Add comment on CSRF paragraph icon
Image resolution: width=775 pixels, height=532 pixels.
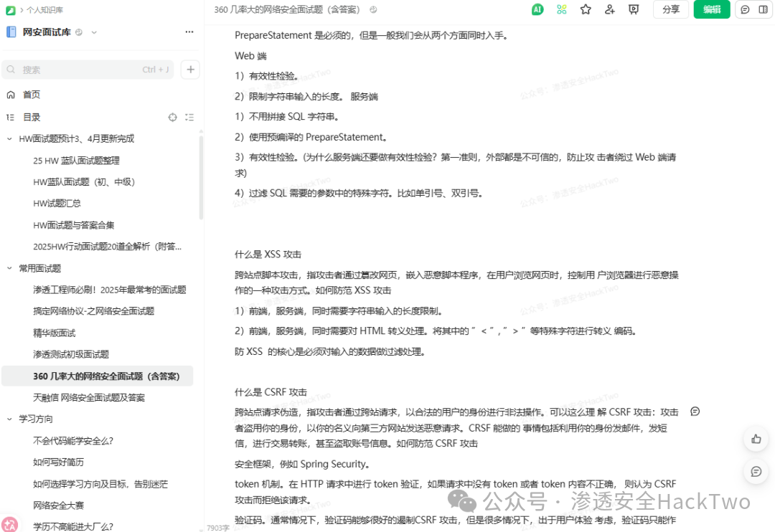[695, 412]
